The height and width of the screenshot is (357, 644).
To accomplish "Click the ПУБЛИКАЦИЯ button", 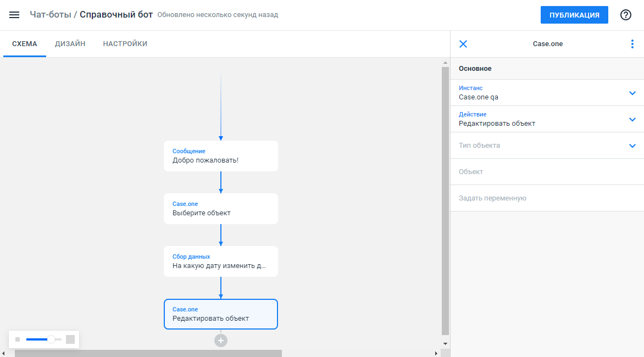I will [x=574, y=15].
